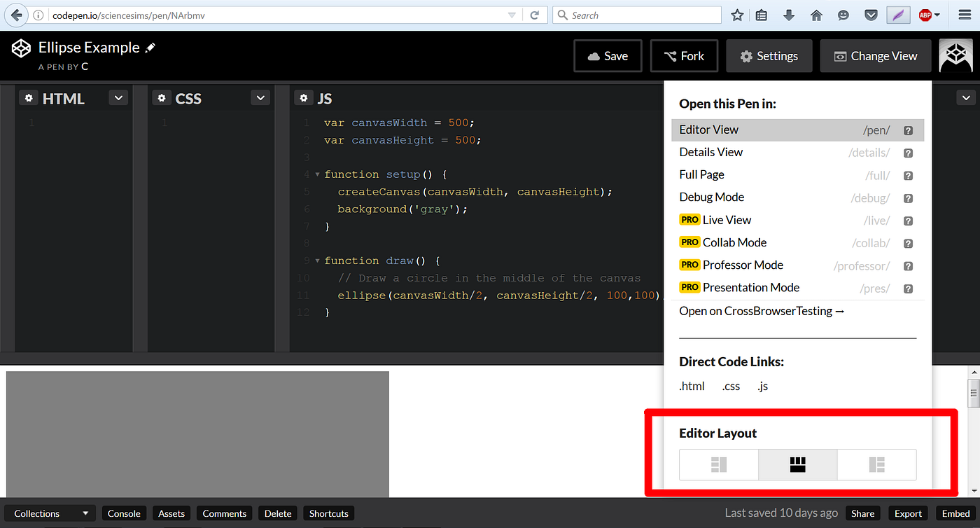Select the left-column Editor Layout
The image size is (980, 528).
pos(718,464)
